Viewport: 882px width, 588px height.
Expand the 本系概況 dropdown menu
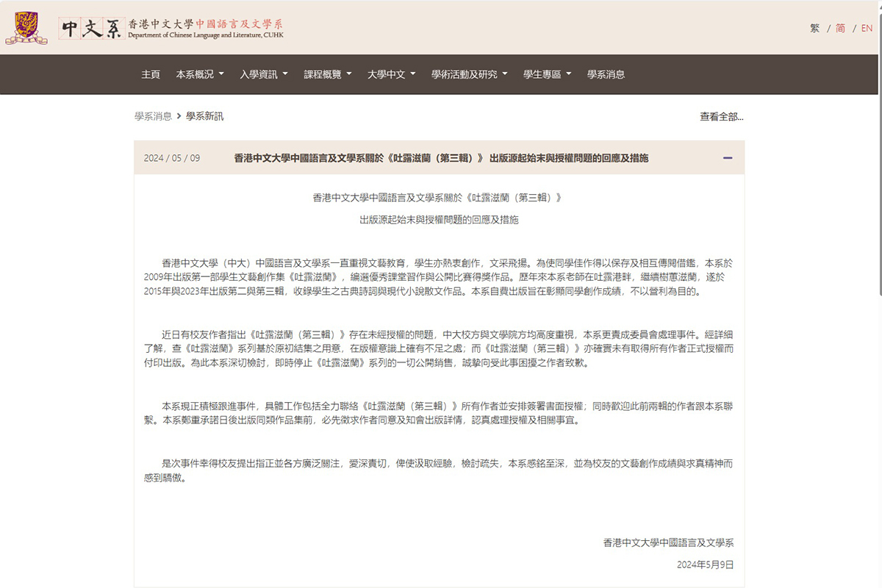(199, 74)
